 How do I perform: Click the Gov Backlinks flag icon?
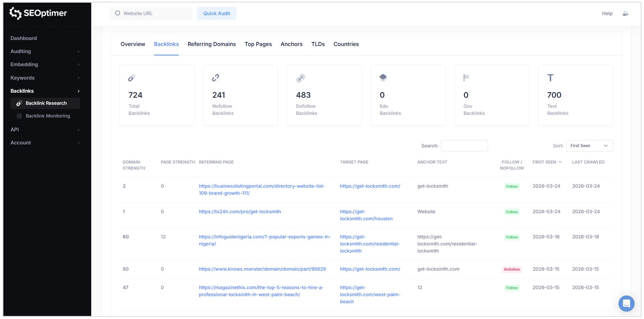(x=466, y=77)
